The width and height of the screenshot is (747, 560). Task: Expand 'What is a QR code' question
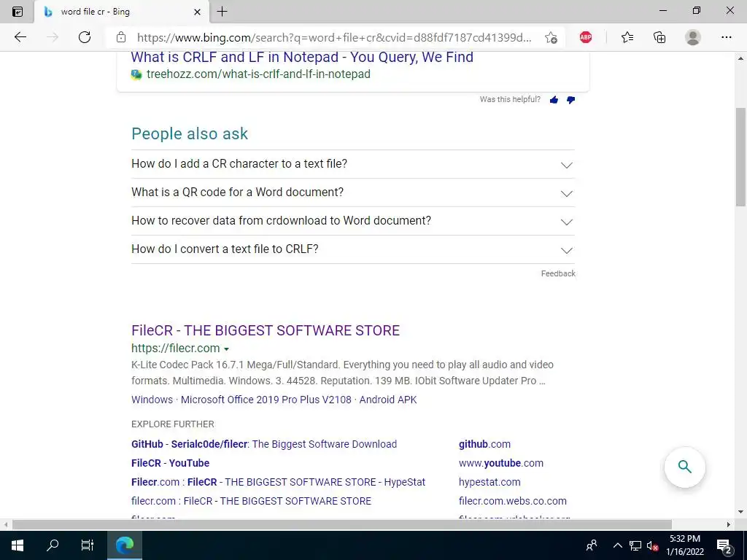353,192
